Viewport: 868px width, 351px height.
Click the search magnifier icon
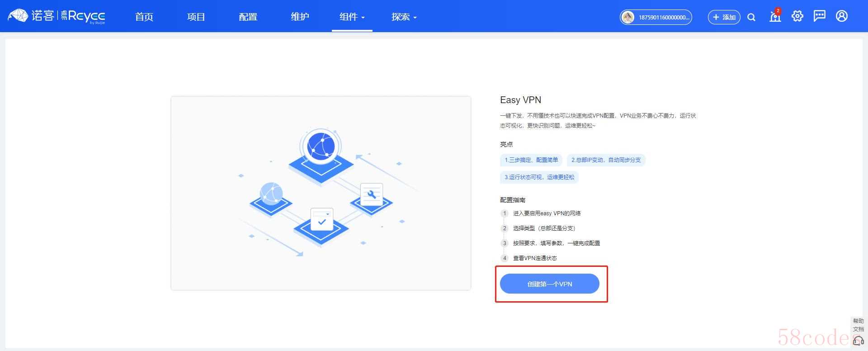[x=751, y=17]
